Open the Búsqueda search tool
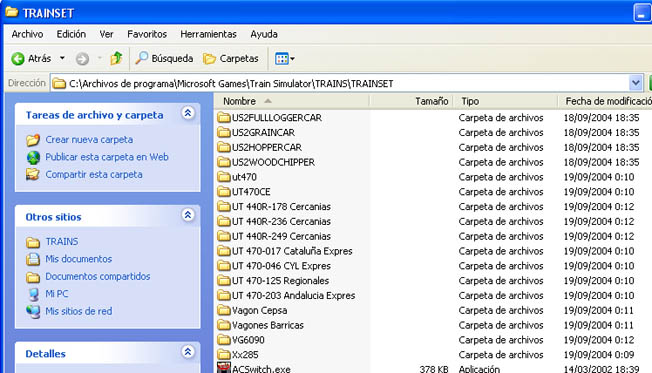Viewport: 652px width, 373px height. click(164, 59)
